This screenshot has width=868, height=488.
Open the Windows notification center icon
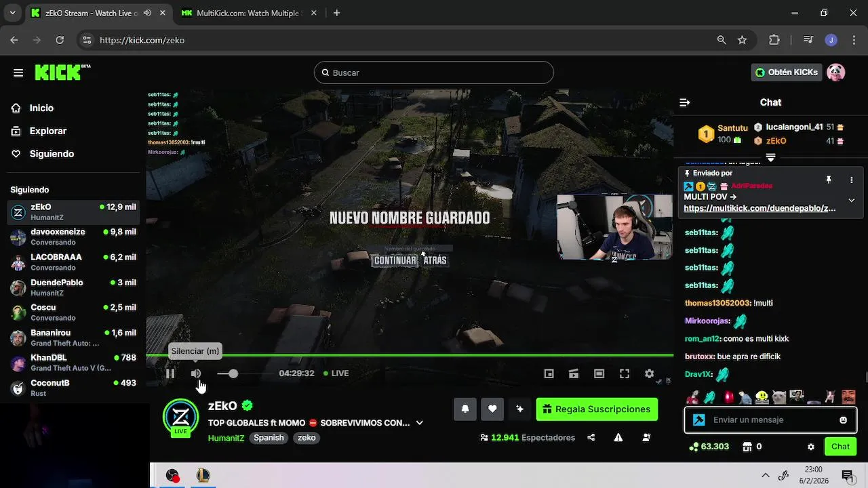coord(847,475)
